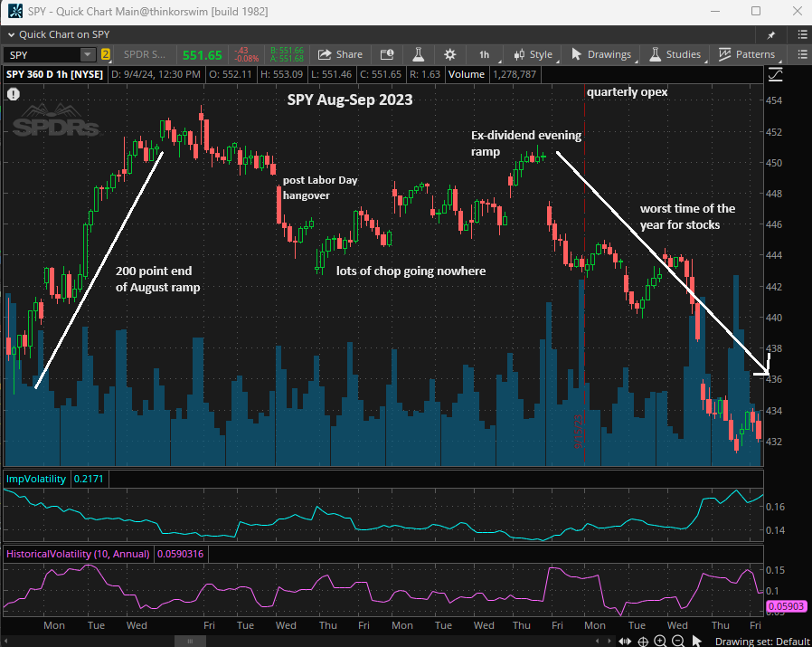Maximize the Quick Chart window

pos(756,11)
